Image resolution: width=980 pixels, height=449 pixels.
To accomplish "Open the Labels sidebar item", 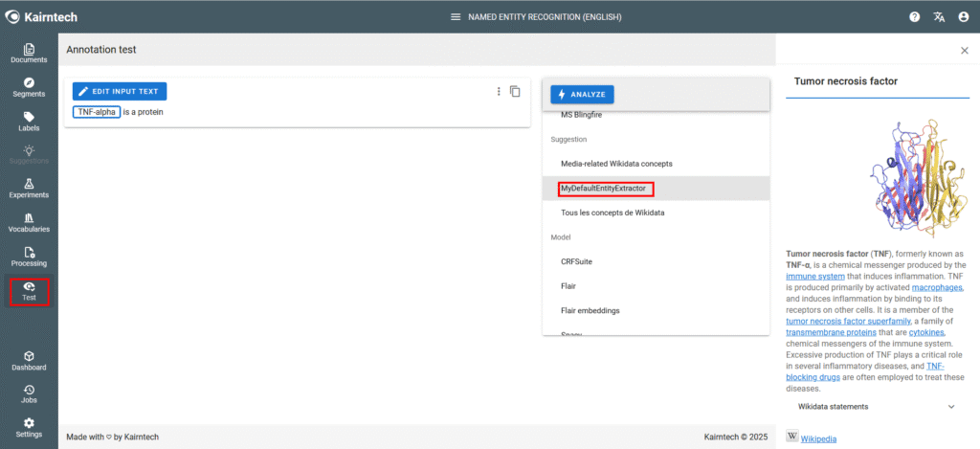I will pyautogui.click(x=29, y=122).
